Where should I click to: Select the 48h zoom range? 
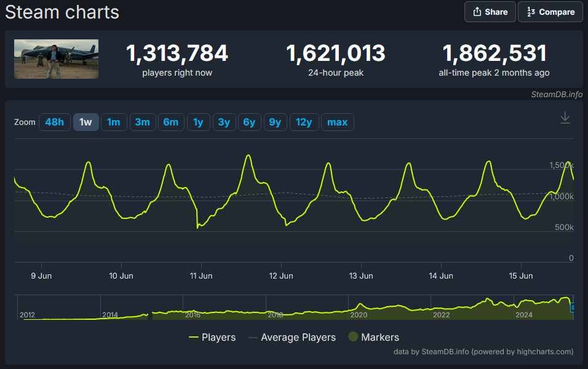click(54, 122)
